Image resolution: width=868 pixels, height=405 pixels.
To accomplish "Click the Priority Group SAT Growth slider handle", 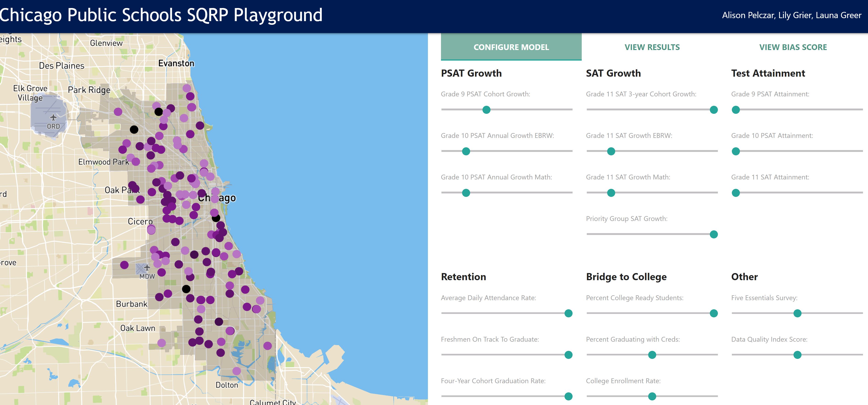I will (x=713, y=234).
